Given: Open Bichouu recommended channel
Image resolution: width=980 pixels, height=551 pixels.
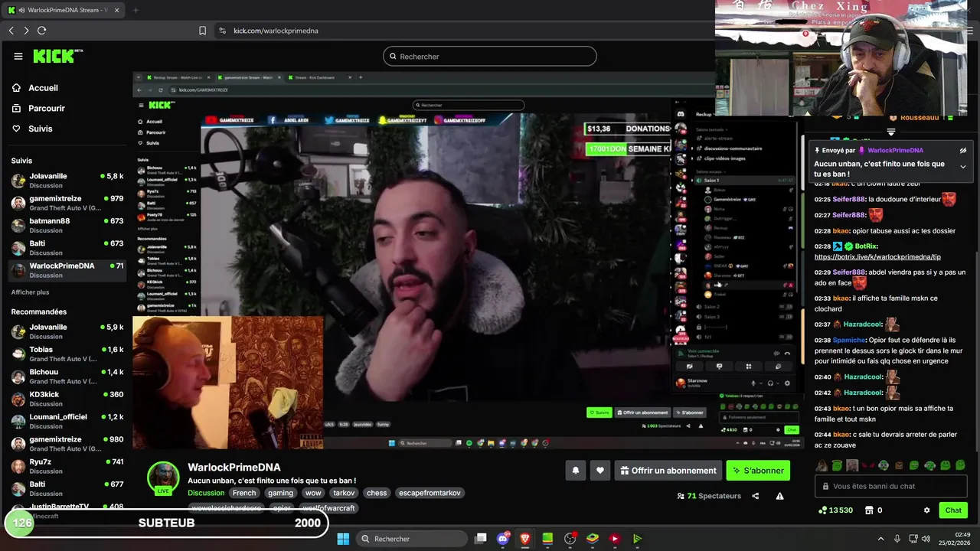Looking at the screenshot, I should click(x=67, y=377).
